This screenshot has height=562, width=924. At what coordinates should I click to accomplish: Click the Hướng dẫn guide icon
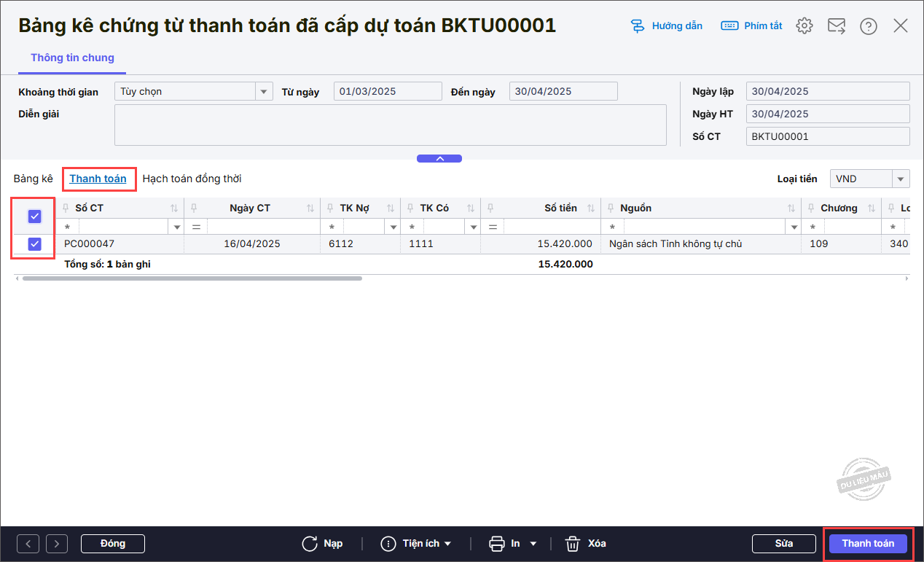tap(638, 26)
